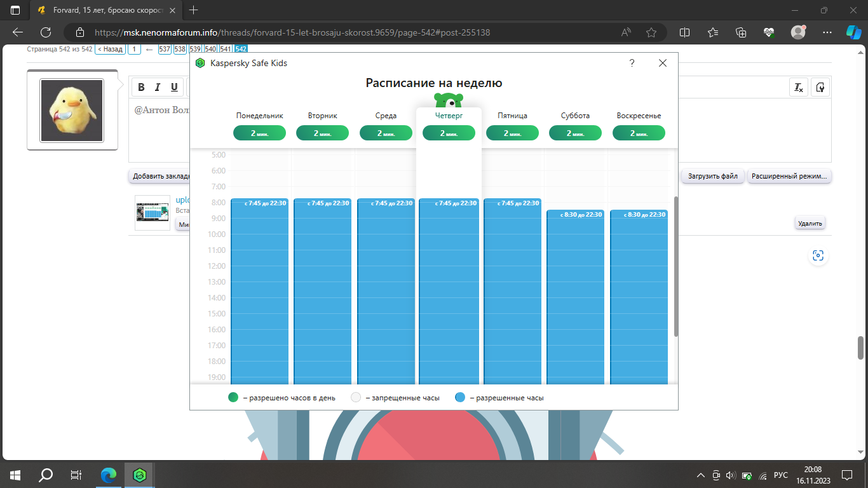Screen dimensions: 868x488
Task: Click the '< Назад' pagination button
Action: click(x=110, y=49)
